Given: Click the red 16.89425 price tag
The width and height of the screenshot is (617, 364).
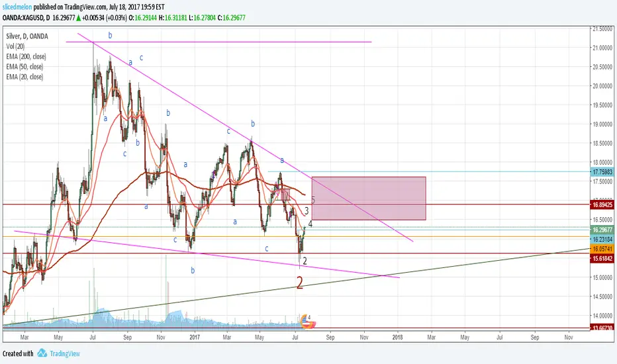Looking at the screenshot, I should [x=602, y=205].
